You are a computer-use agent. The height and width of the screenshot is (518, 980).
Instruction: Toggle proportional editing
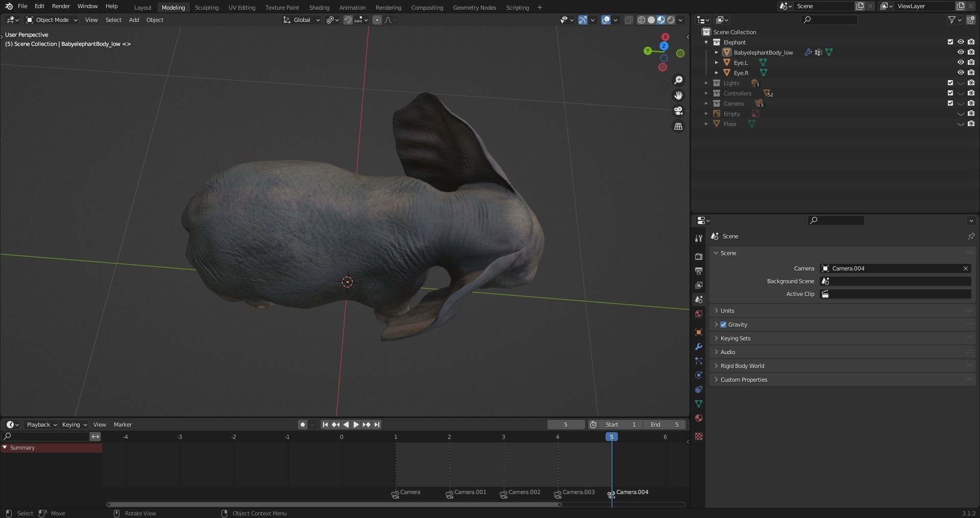(x=377, y=20)
